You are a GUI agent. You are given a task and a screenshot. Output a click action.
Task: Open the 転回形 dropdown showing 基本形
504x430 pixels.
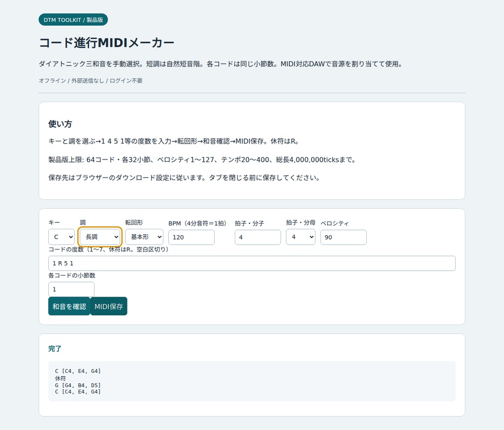pyautogui.click(x=144, y=237)
